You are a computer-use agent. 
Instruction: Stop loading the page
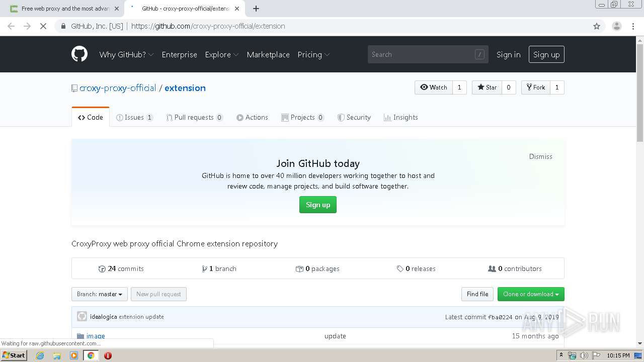tap(43, 26)
